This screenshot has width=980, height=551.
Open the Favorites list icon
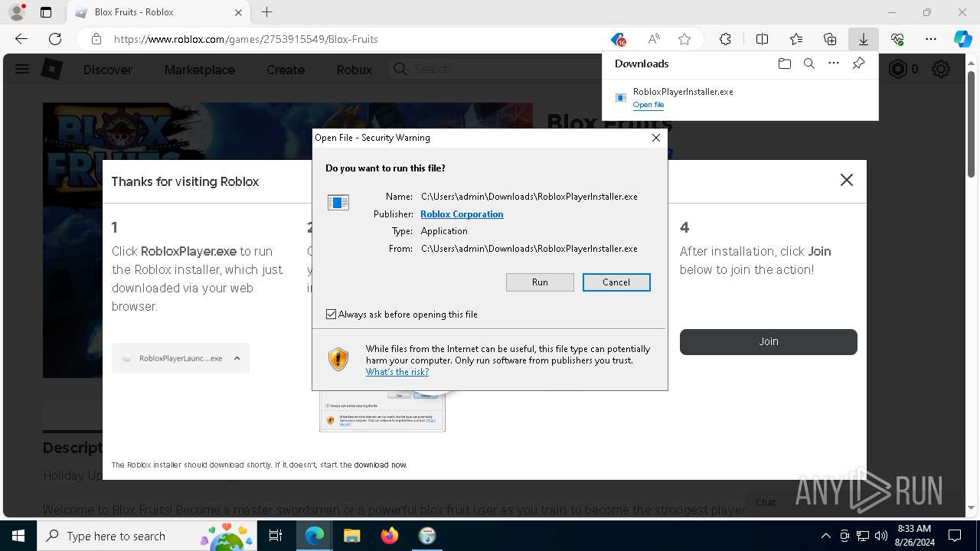796,39
